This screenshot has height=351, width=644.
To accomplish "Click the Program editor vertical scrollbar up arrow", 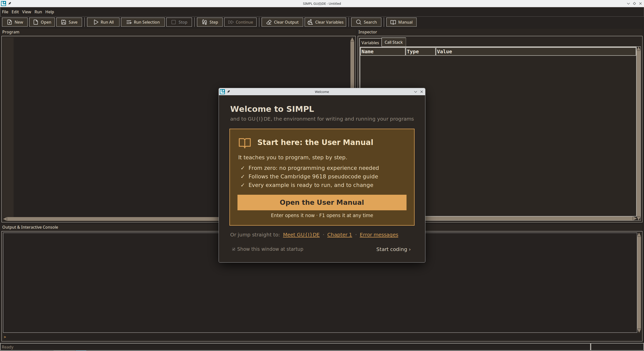I will [x=352, y=39].
